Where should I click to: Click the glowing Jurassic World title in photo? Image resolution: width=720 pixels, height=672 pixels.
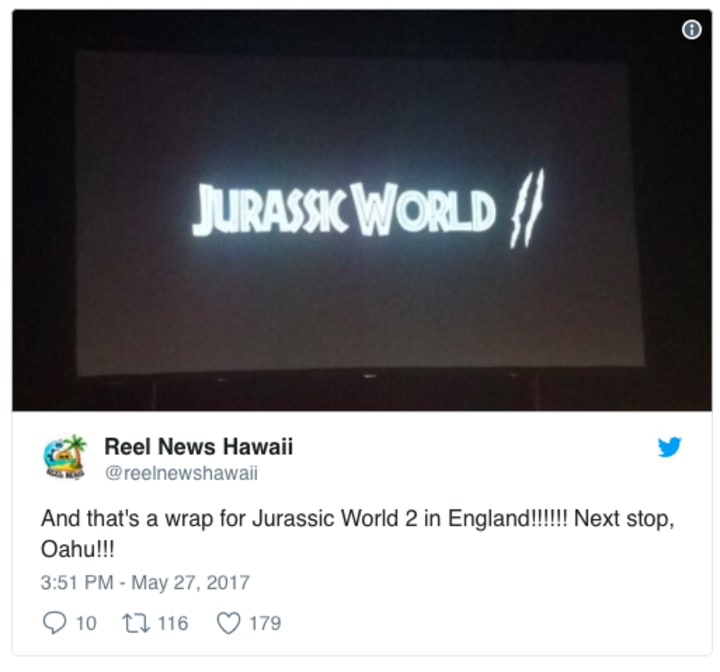coord(343,209)
